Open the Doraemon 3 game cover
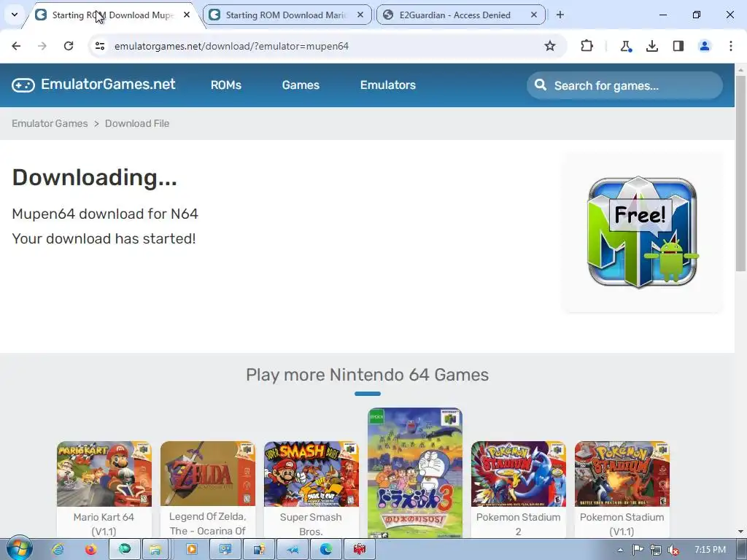Screen dimensions: 747x560 415,472
